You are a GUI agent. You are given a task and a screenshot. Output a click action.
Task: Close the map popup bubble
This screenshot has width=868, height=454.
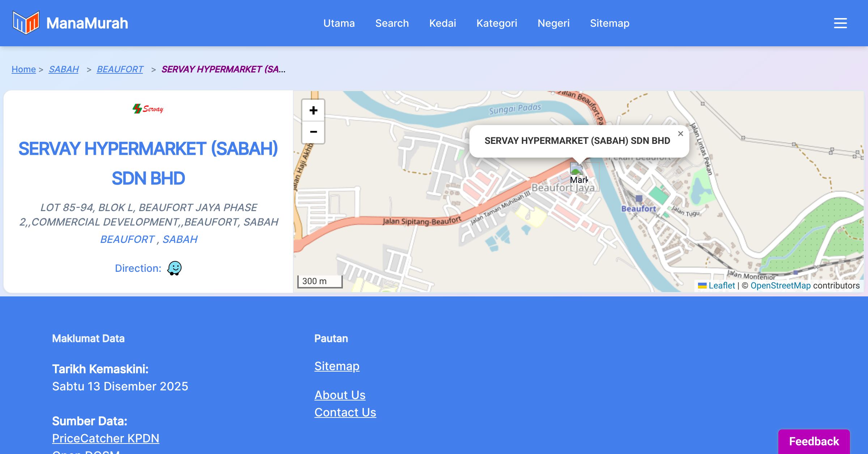point(680,134)
